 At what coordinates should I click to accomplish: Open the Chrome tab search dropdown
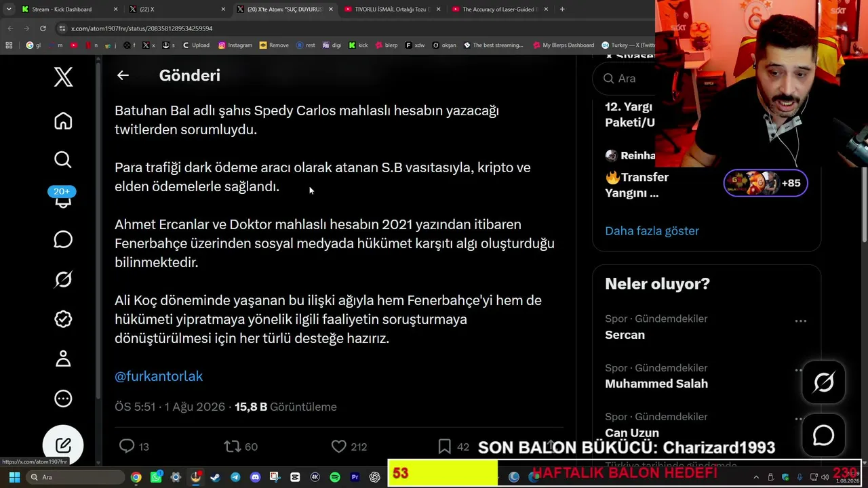[9, 9]
